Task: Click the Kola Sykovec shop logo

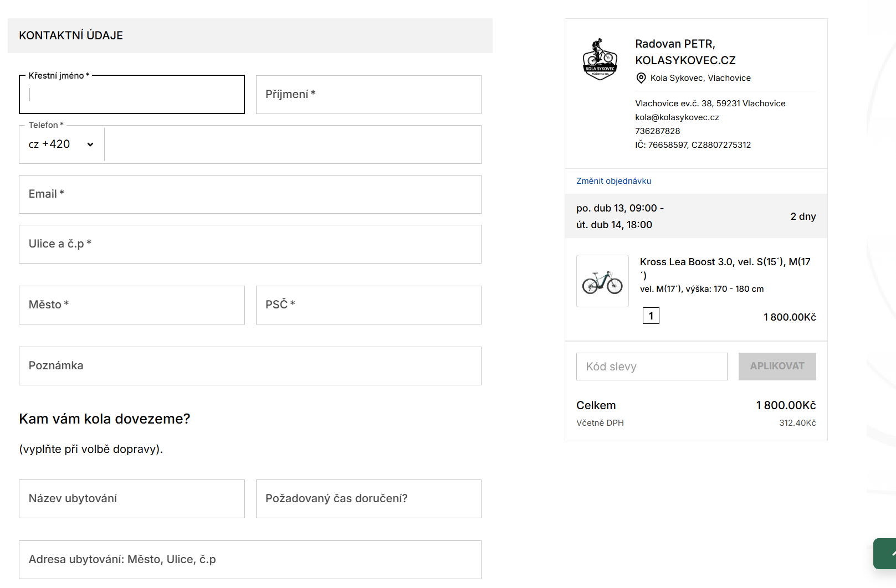Action: coord(600,59)
